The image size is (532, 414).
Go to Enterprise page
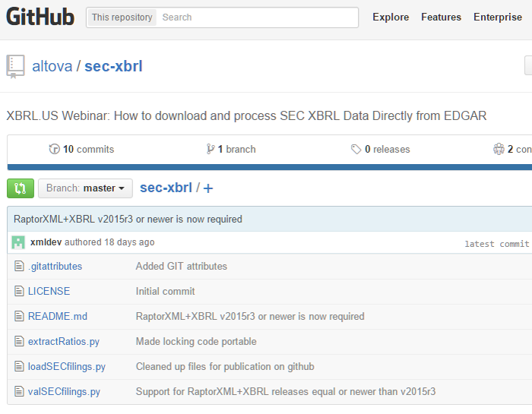[497, 17]
